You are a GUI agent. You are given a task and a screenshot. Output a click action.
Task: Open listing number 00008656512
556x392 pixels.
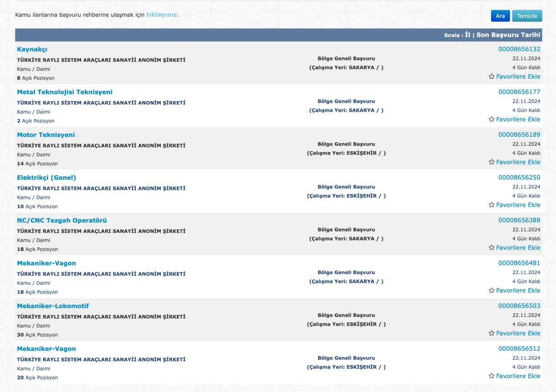519,349
